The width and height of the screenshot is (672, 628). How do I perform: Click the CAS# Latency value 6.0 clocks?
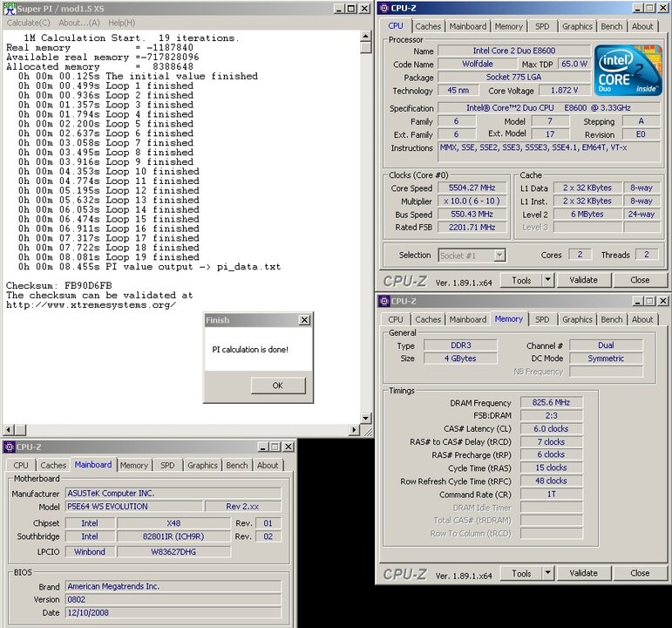[551, 428]
